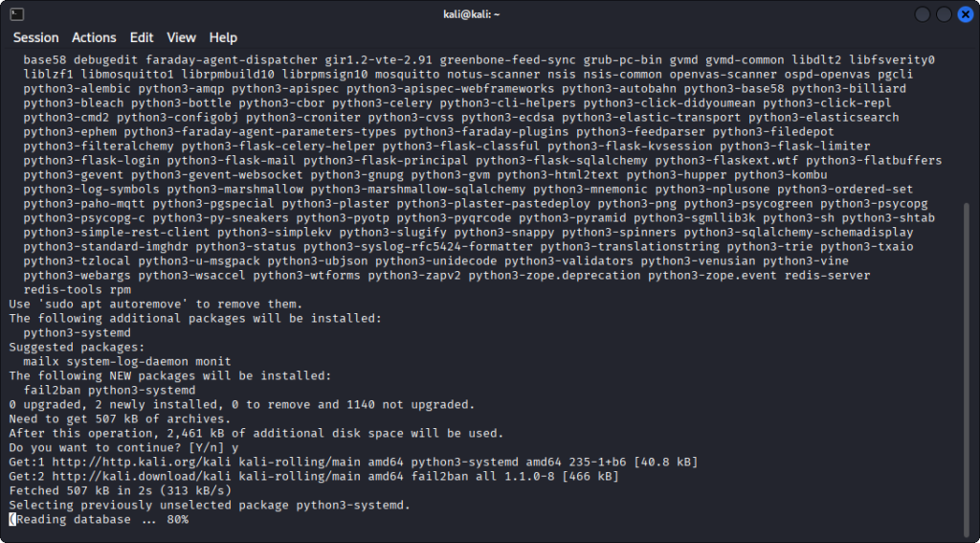The width and height of the screenshot is (980, 543).
Task: Click the terminal app icon in title bar
Action: 16,14
